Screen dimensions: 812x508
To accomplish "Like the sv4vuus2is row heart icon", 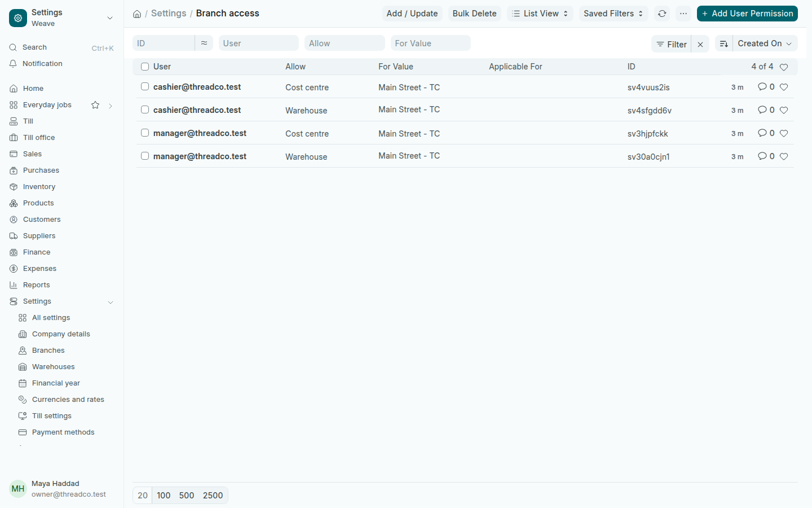I will click(784, 87).
